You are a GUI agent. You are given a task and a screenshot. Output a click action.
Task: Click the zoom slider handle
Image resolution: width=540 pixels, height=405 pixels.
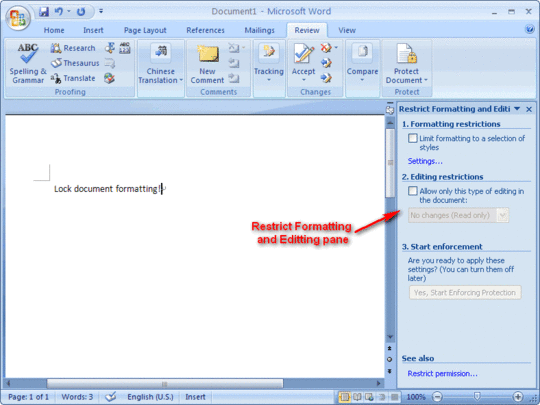click(x=477, y=396)
